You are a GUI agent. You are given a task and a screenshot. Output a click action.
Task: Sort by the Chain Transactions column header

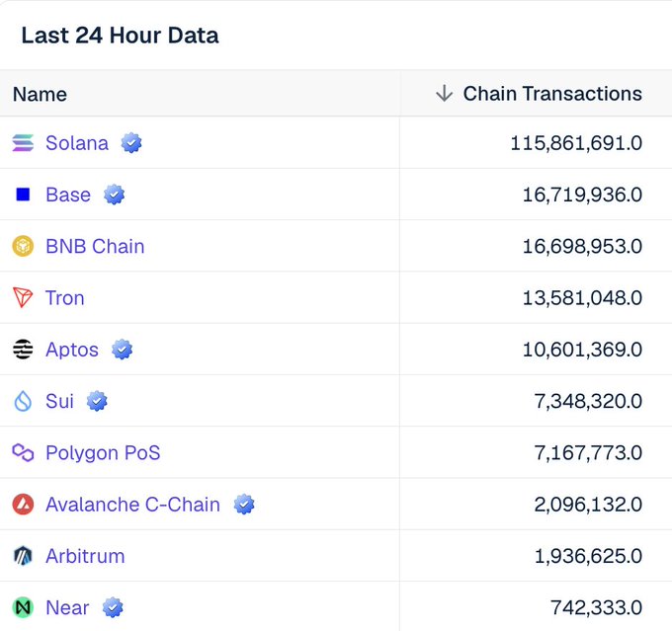click(x=552, y=94)
